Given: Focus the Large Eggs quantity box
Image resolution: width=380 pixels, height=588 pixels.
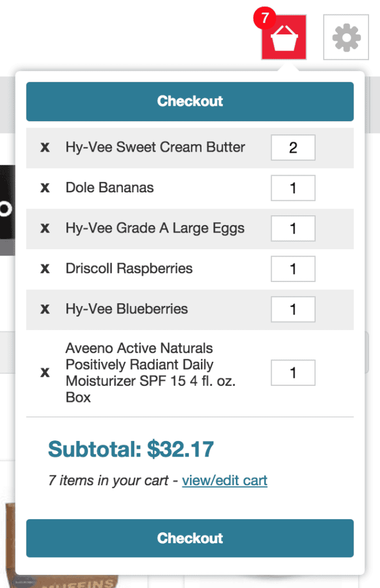Looking at the screenshot, I should [293, 229].
